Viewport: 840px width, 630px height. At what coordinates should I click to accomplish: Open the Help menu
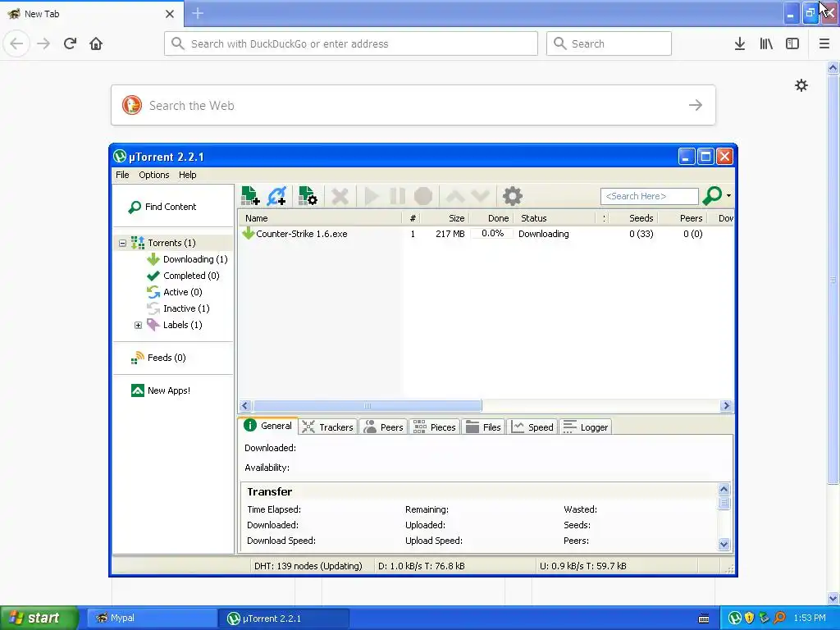click(188, 175)
